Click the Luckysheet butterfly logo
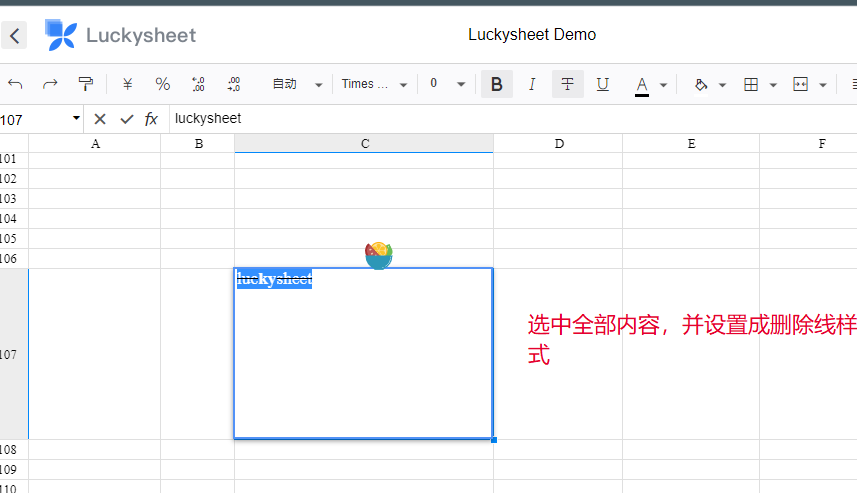The height and width of the screenshot is (493, 857). pyautogui.click(x=60, y=35)
